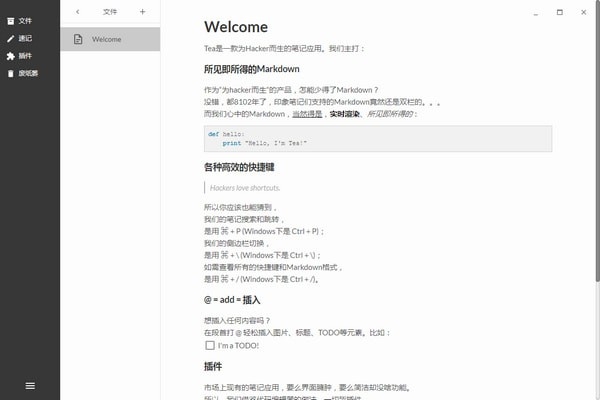Screen dimensions: 600x400
Task: Open the 插件 puzzle piece icon
Action: tap(11, 56)
